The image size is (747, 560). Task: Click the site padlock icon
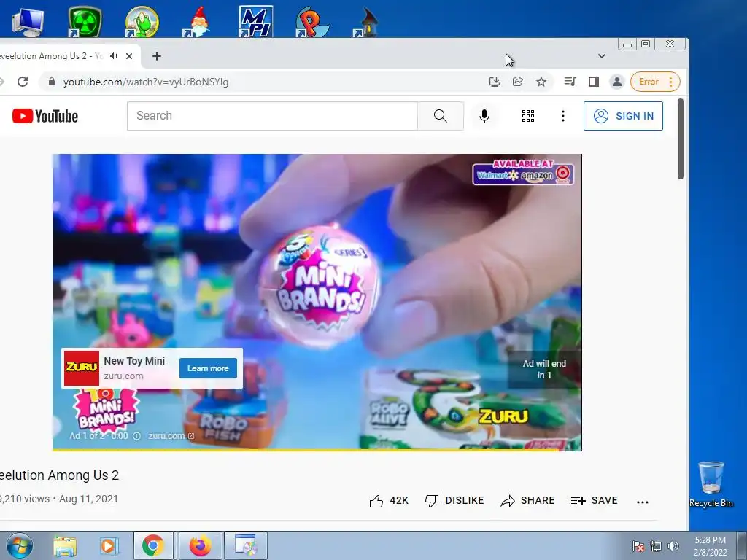tap(52, 82)
